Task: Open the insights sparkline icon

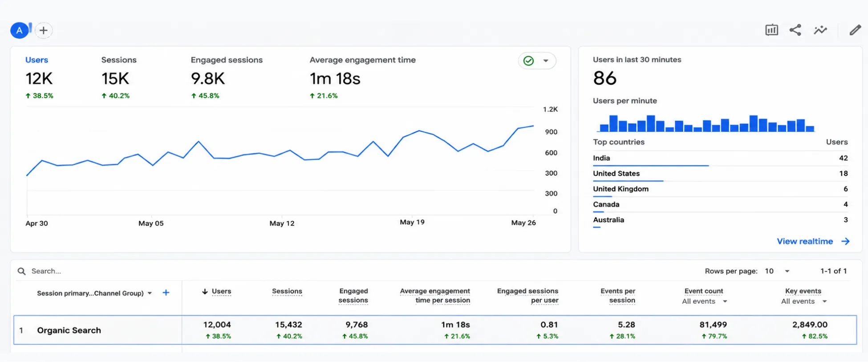Action: tap(820, 30)
